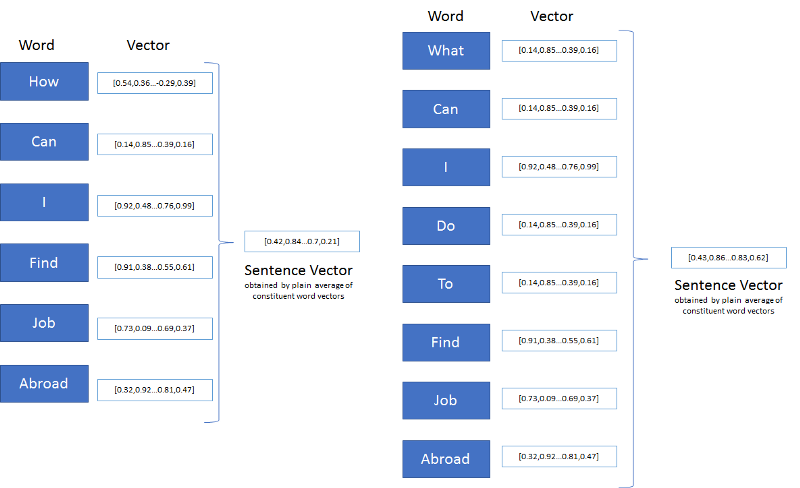Click "Job" box in the "How" sentence

44,323
